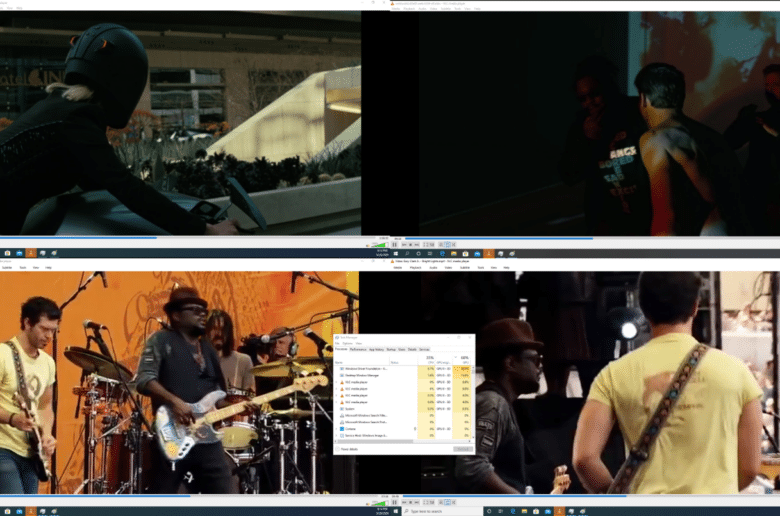
Task: Open Task Manager File menu
Action: pyautogui.click(x=337, y=343)
